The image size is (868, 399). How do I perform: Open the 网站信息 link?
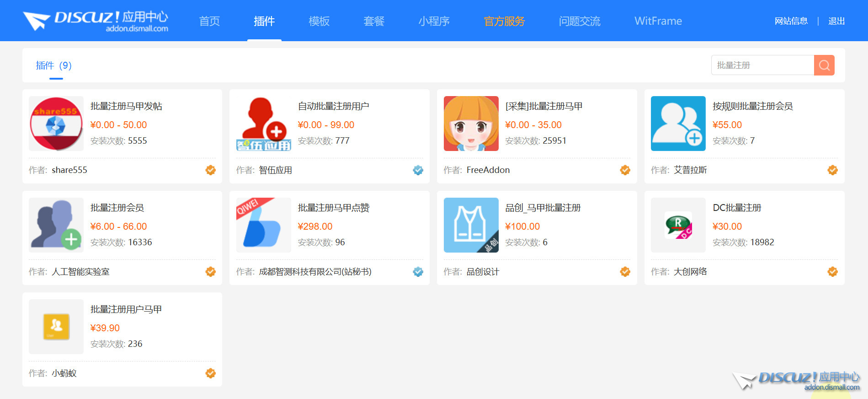(x=791, y=21)
